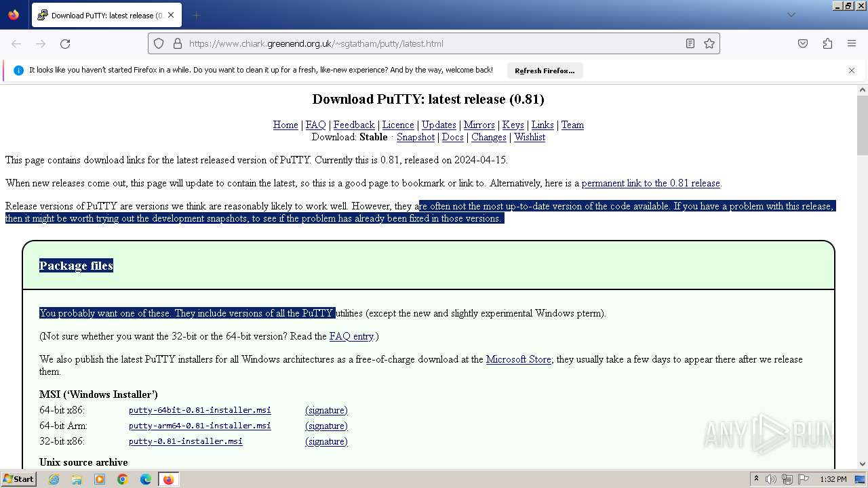
Task: Click the Package files heading
Action: (x=76, y=266)
